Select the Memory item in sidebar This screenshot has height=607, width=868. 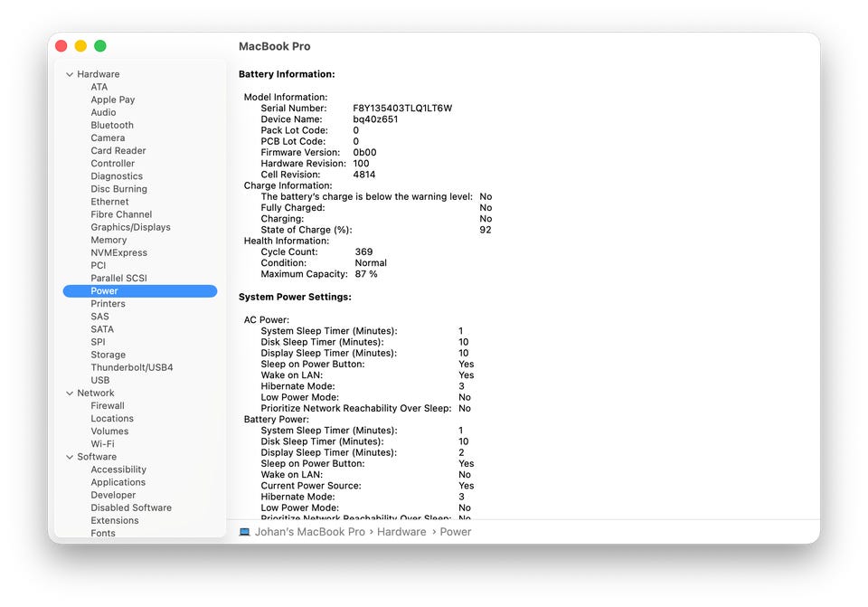108,240
